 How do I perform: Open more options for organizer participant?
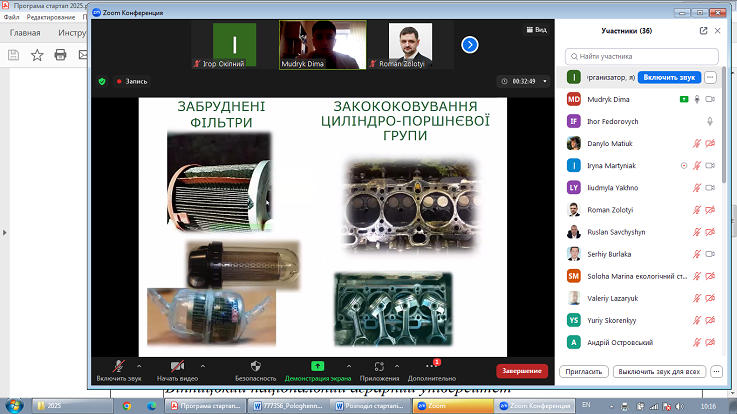pos(711,77)
